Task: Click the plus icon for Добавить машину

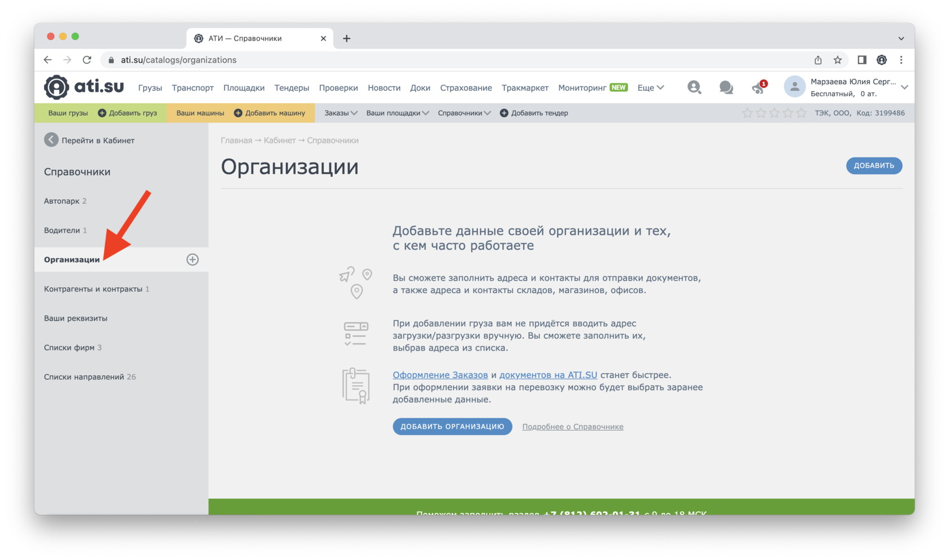Action: [238, 113]
